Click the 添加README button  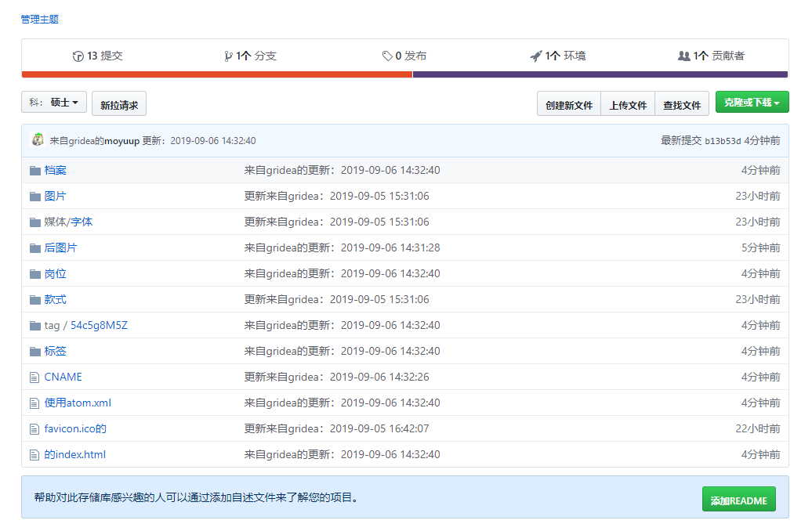coord(738,499)
